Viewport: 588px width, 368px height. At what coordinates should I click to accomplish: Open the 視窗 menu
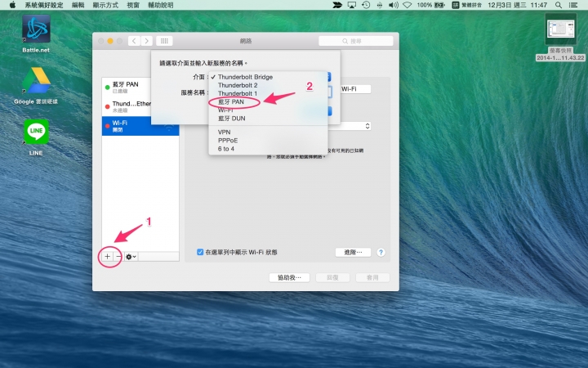click(x=133, y=5)
